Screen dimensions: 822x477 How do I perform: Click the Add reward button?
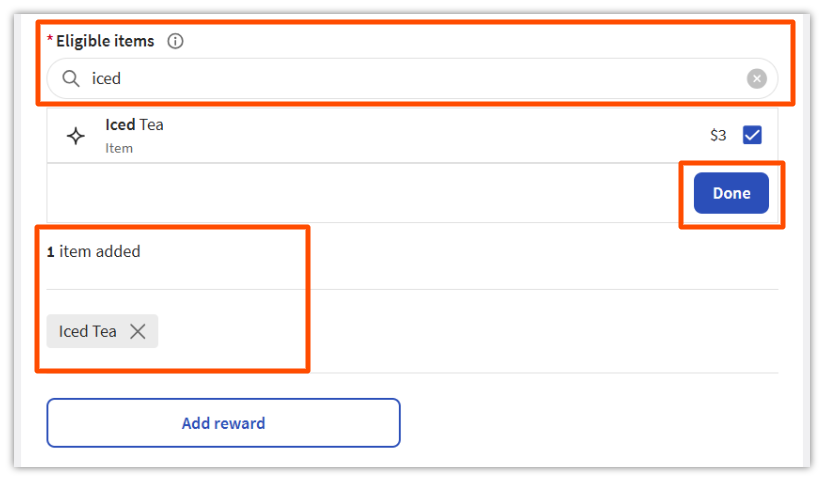click(223, 423)
